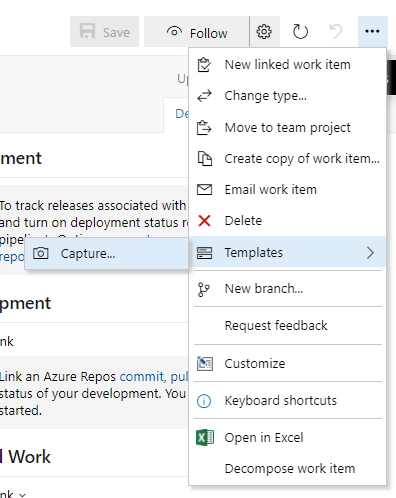396x498 pixels.
Task: Select Capture… in templates submenu
Action: (107, 254)
